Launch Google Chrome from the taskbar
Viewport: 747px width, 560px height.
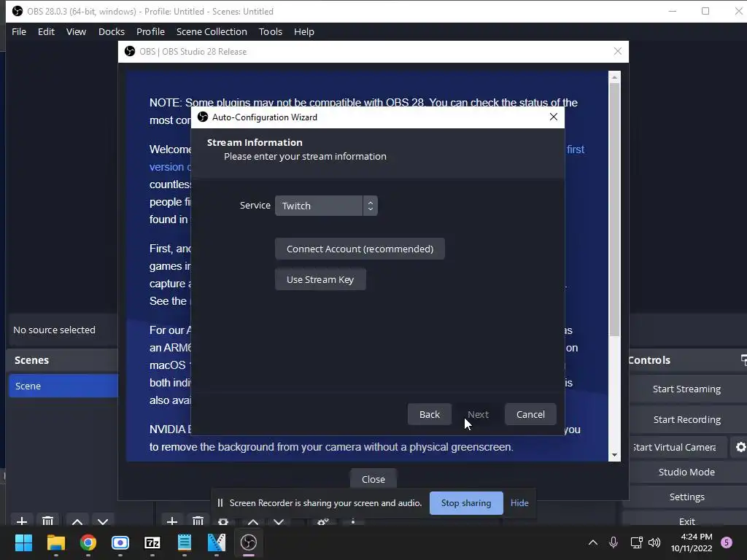click(x=88, y=542)
